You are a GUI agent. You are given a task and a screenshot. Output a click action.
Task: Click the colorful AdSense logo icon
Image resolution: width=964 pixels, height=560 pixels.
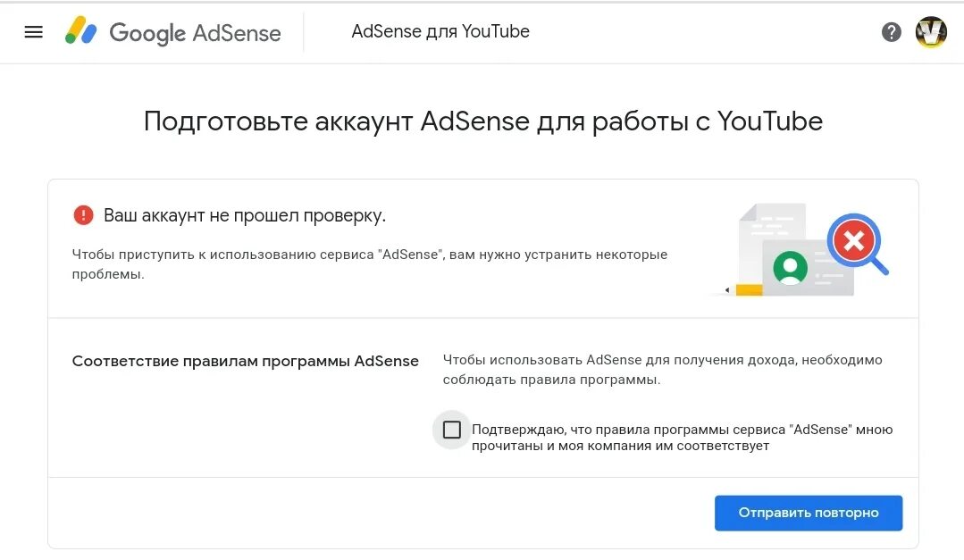click(80, 30)
